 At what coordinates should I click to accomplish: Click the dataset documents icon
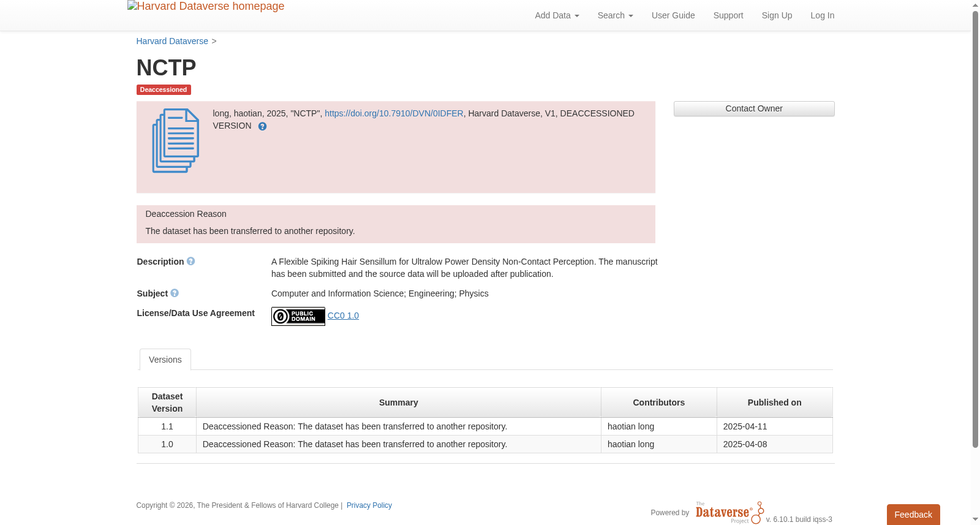click(x=176, y=141)
